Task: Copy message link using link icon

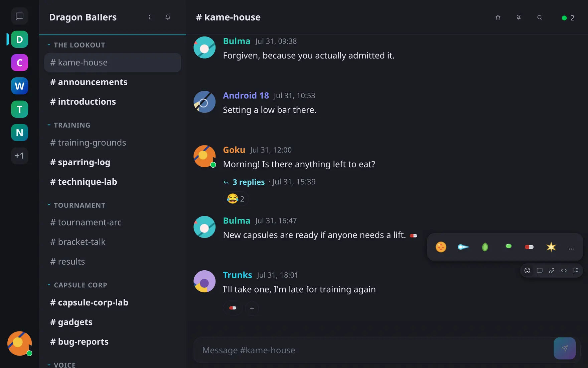Action: (552, 270)
